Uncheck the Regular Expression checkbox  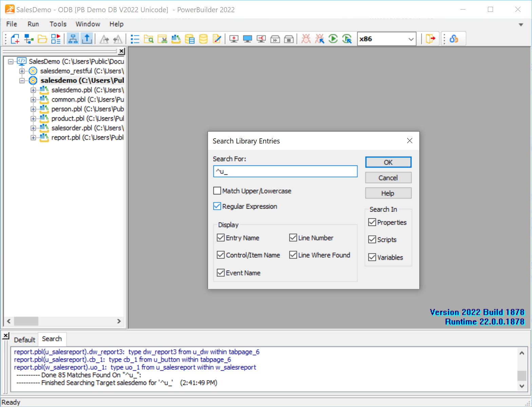[217, 206]
